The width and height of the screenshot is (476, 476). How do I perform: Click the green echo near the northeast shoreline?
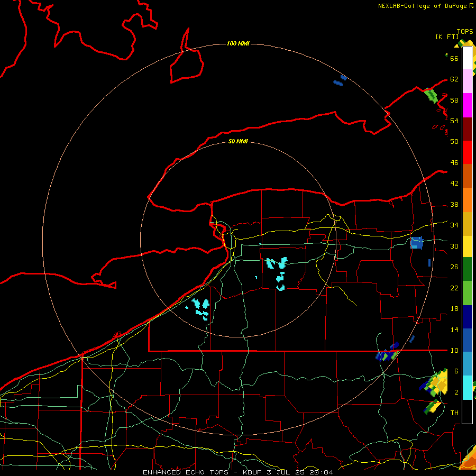(431, 95)
